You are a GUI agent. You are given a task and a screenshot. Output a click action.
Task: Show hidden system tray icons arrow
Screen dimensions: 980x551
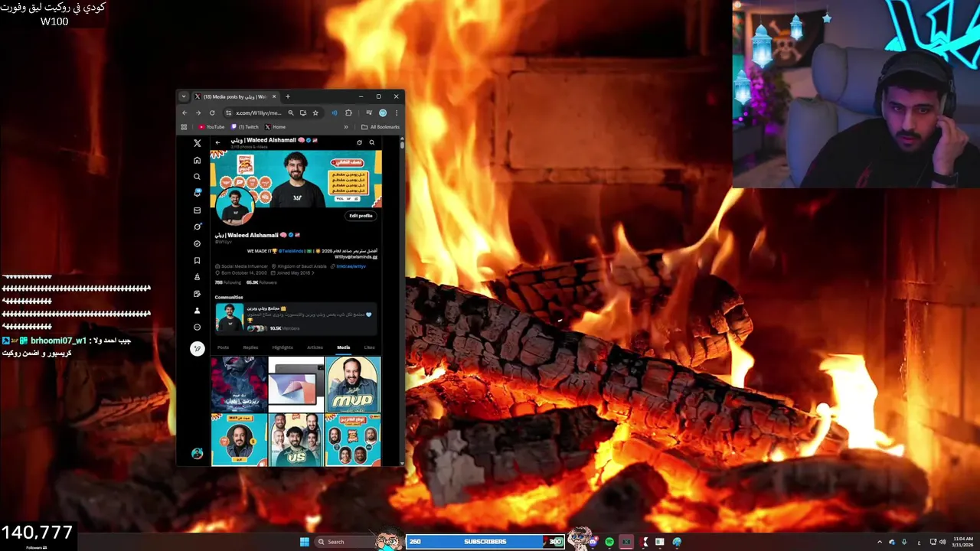[x=879, y=542]
